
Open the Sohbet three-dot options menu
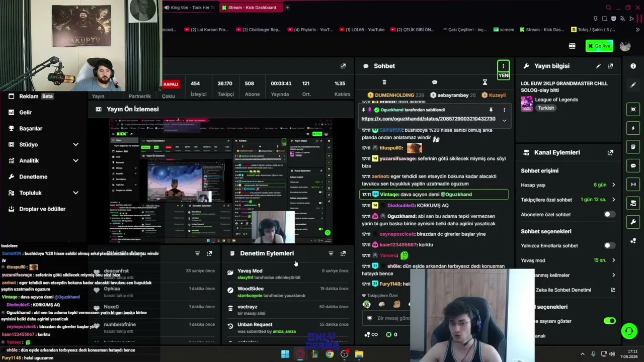503,66
